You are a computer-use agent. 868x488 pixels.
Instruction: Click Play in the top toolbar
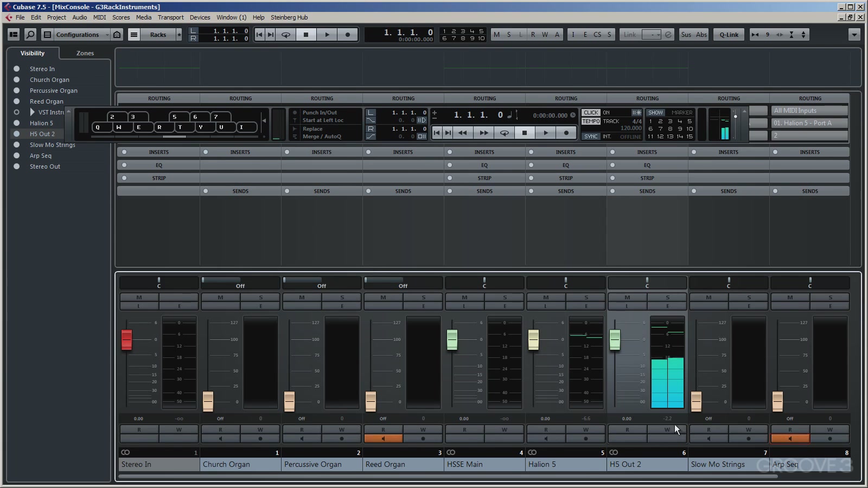point(327,35)
